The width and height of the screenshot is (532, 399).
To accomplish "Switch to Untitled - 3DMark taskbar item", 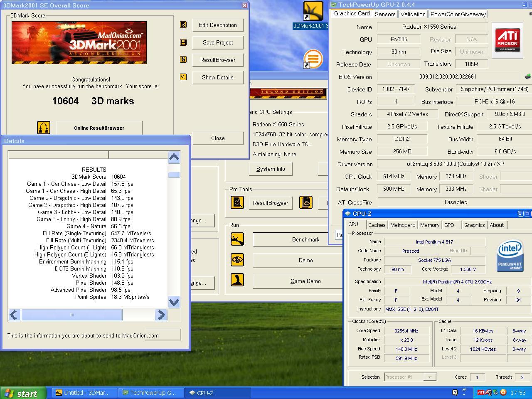I will click(x=85, y=393).
